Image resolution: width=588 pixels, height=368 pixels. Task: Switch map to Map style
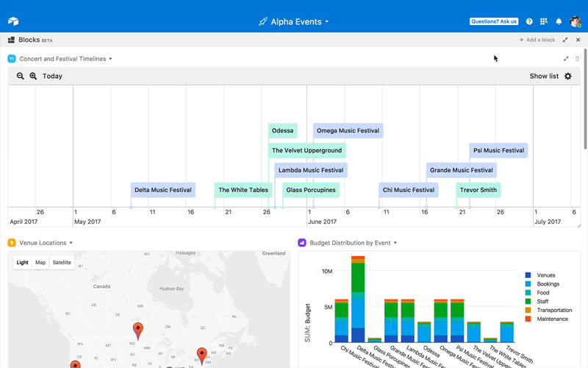40,262
